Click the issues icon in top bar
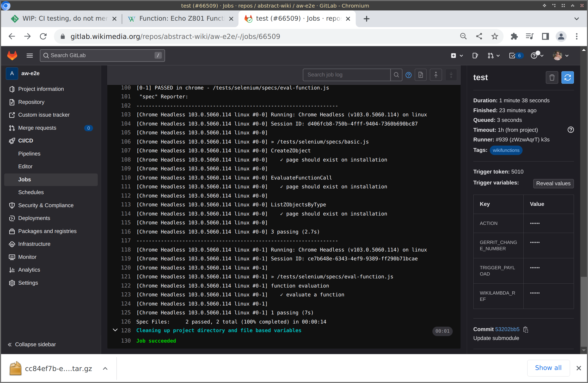This screenshot has width=588, height=383. (x=475, y=56)
